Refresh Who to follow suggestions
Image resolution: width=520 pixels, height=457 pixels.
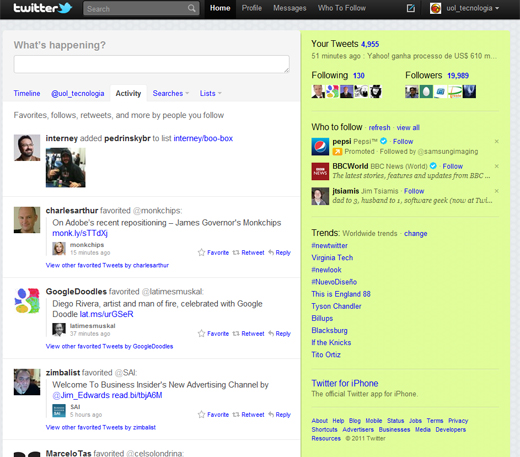(x=379, y=128)
